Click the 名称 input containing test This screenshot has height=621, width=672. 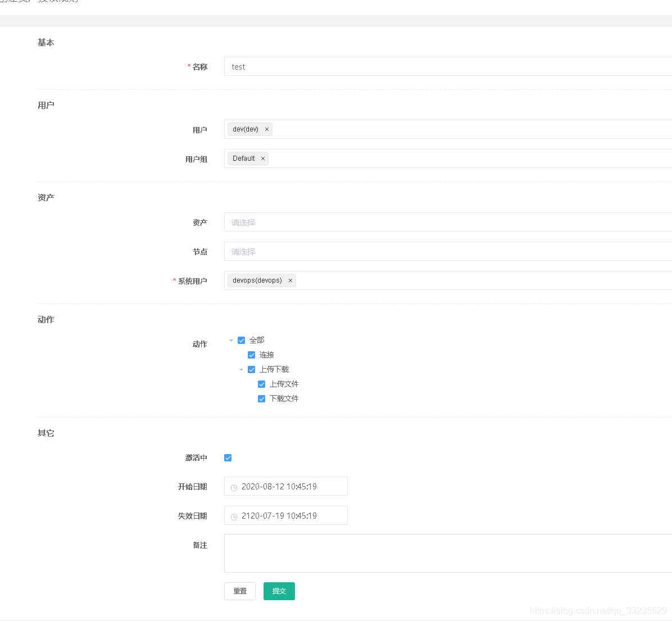pyautogui.click(x=448, y=66)
